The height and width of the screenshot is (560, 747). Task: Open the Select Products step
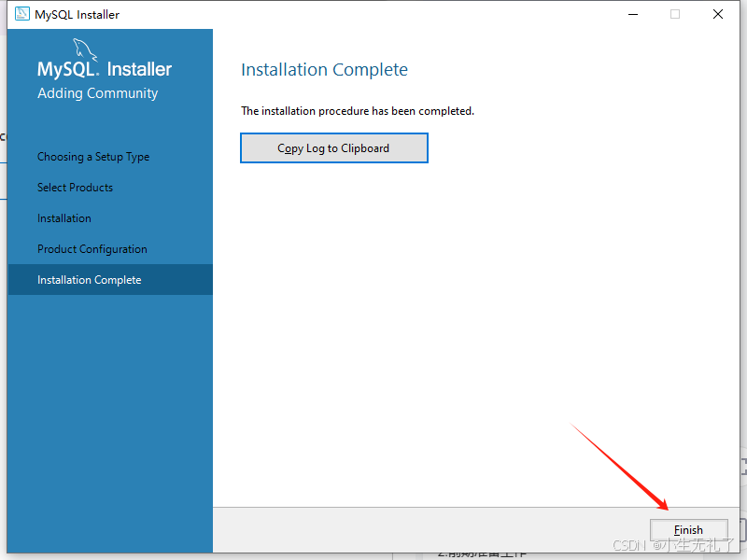pos(76,188)
